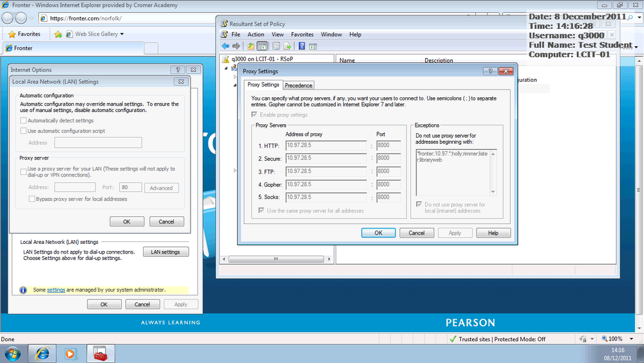
Task: Click OK in LAN Settings dialog
Action: pyautogui.click(x=127, y=221)
